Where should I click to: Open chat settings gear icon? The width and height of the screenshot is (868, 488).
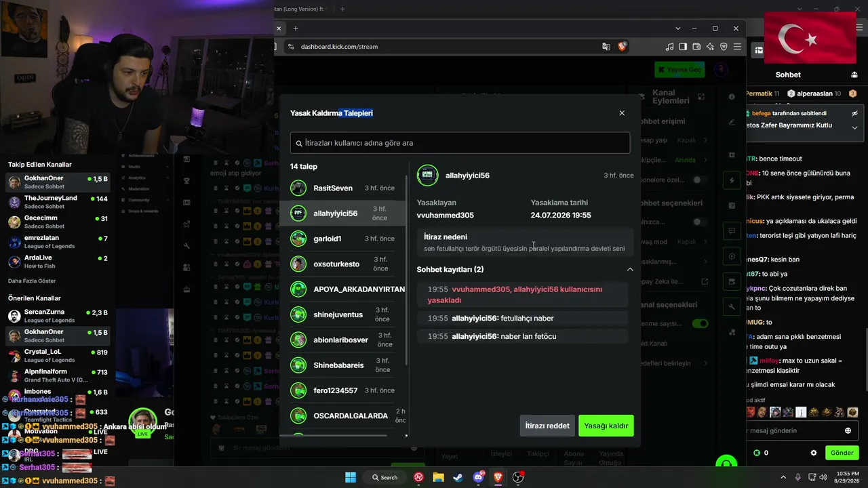point(814,453)
